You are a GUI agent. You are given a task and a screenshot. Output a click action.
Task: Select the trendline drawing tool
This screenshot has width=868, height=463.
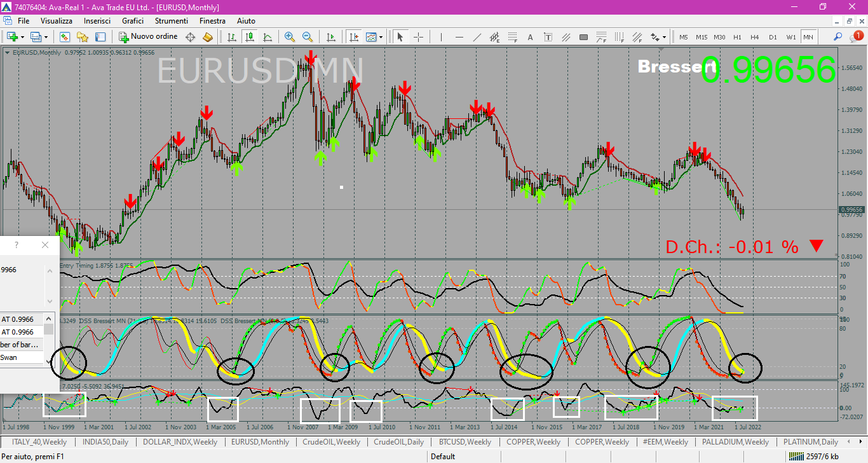point(477,37)
